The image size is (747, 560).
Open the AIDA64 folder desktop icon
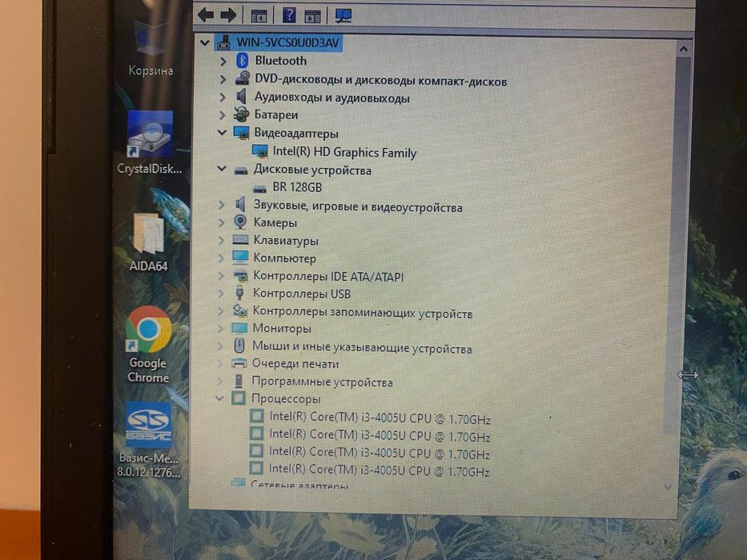click(x=149, y=243)
